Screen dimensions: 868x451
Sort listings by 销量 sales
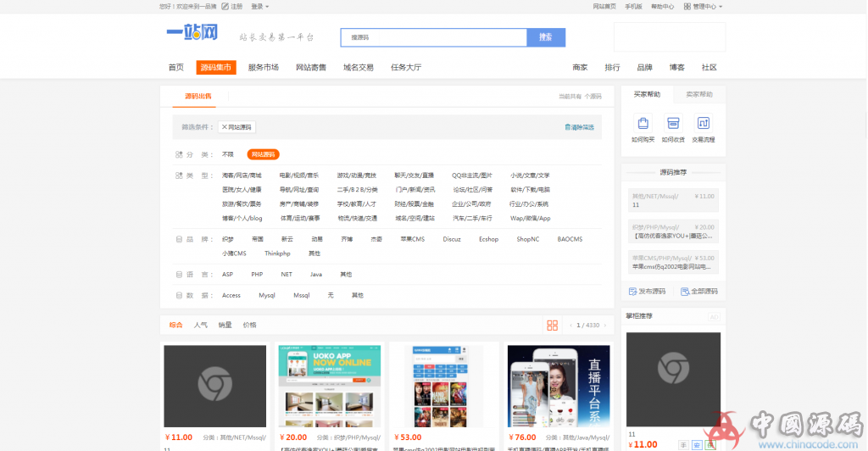click(225, 326)
